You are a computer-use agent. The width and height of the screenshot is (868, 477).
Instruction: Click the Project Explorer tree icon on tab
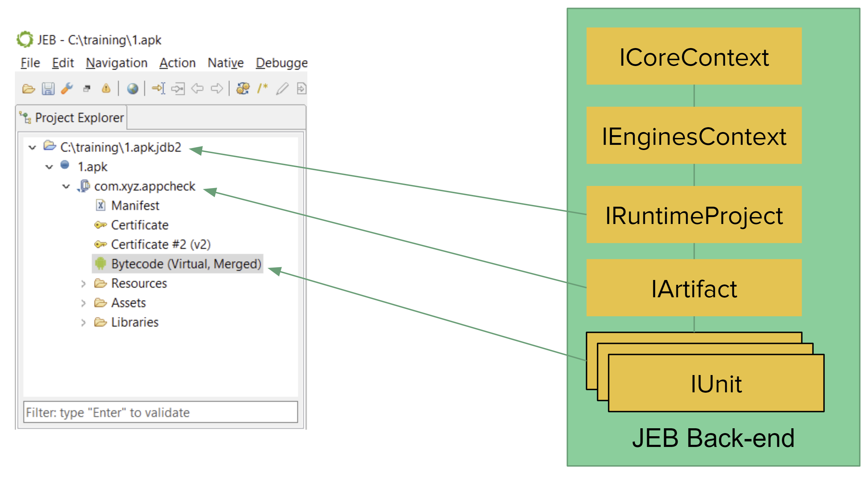tap(26, 118)
